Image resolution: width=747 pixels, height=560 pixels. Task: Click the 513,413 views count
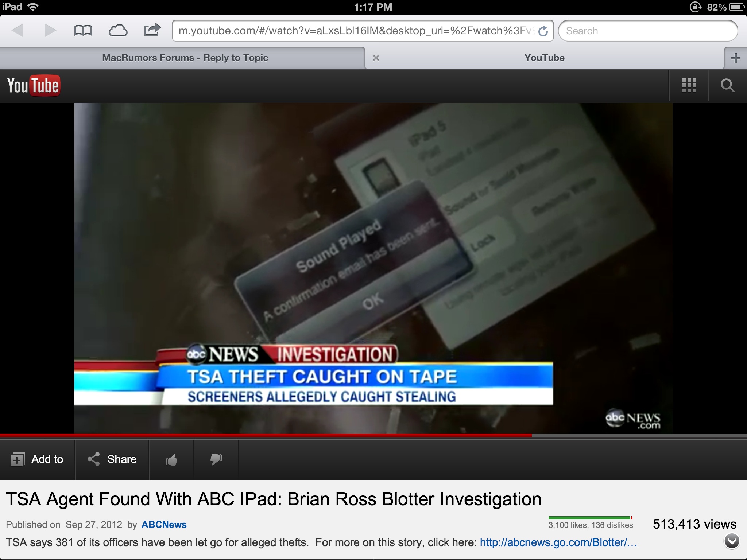pyautogui.click(x=694, y=524)
